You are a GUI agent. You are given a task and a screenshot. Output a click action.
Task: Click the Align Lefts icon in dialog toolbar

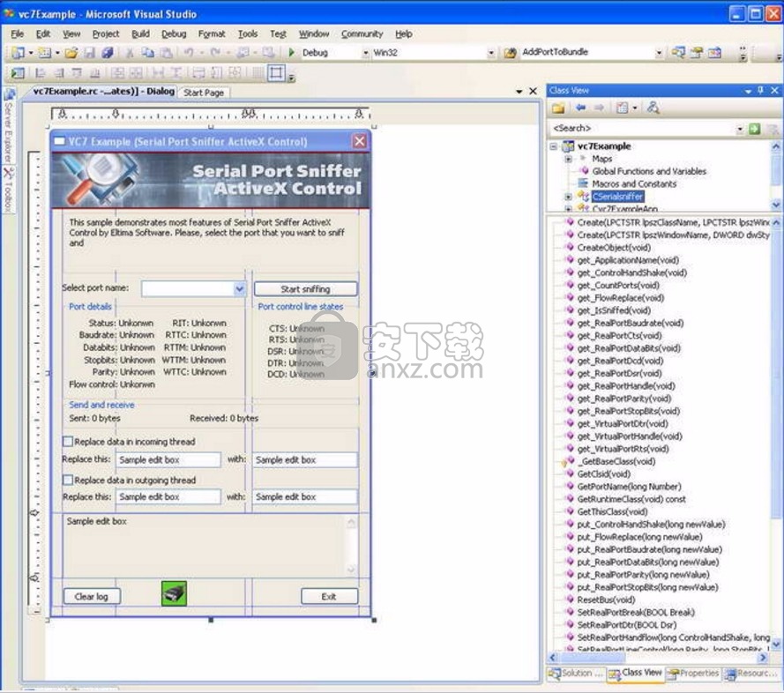coord(40,73)
